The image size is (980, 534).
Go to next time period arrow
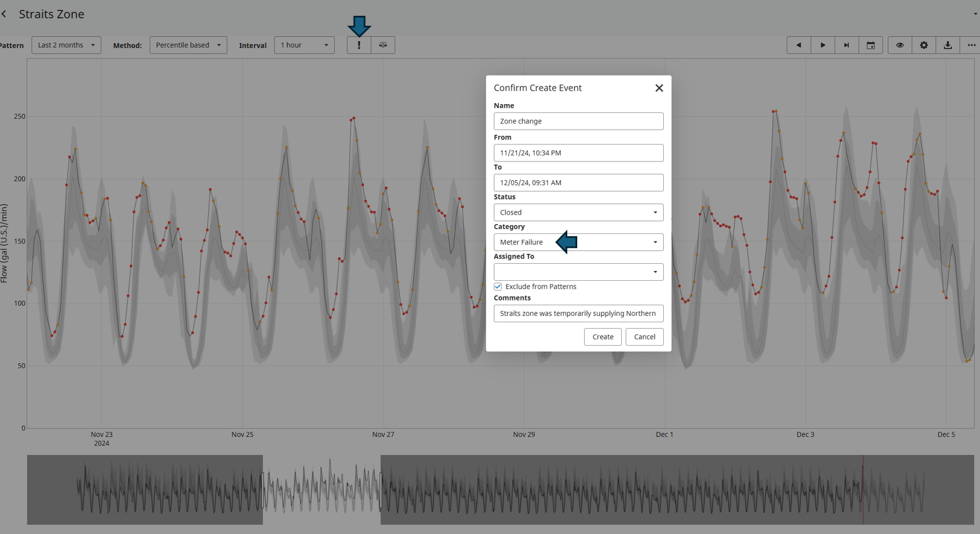(823, 45)
